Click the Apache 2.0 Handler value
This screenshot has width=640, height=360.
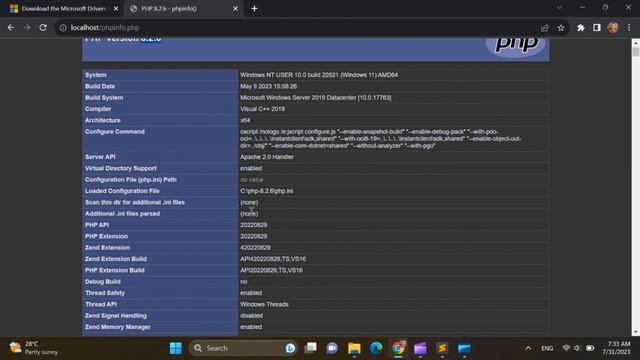[x=267, y=157]
